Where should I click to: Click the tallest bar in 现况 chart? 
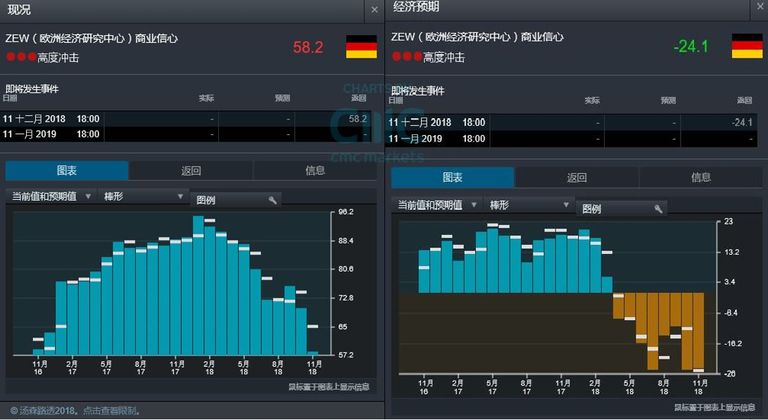tap(198, 285)
